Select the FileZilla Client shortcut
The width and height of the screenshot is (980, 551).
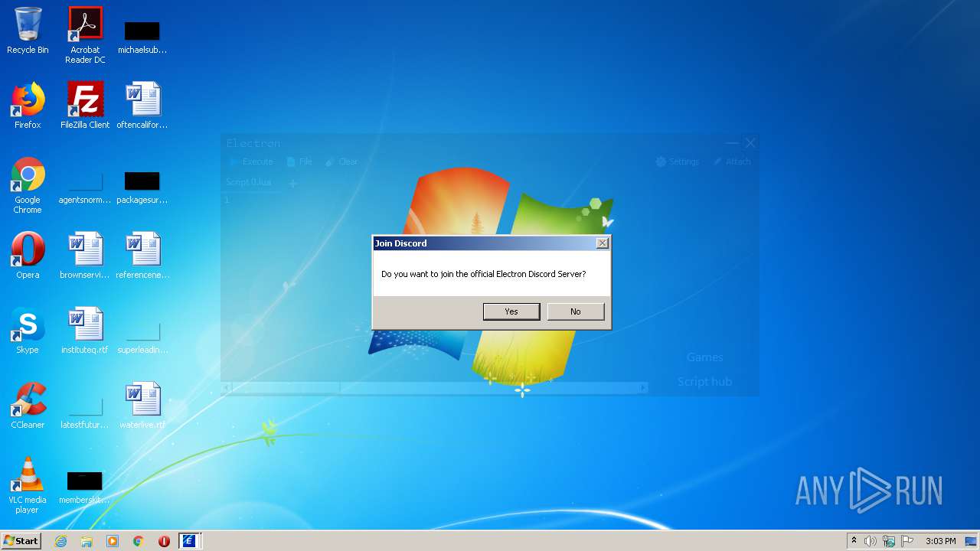pyautogui.click(x=85, y=106)
